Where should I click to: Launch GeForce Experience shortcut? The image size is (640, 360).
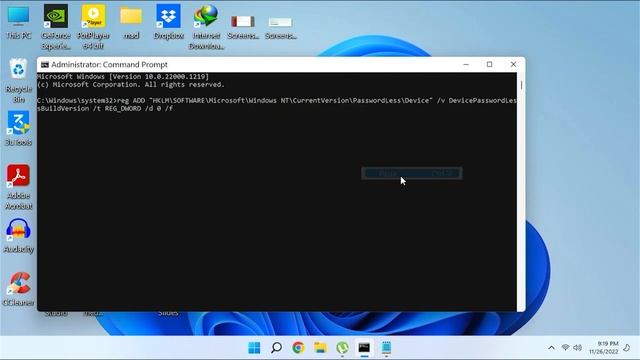click(56, 27)
